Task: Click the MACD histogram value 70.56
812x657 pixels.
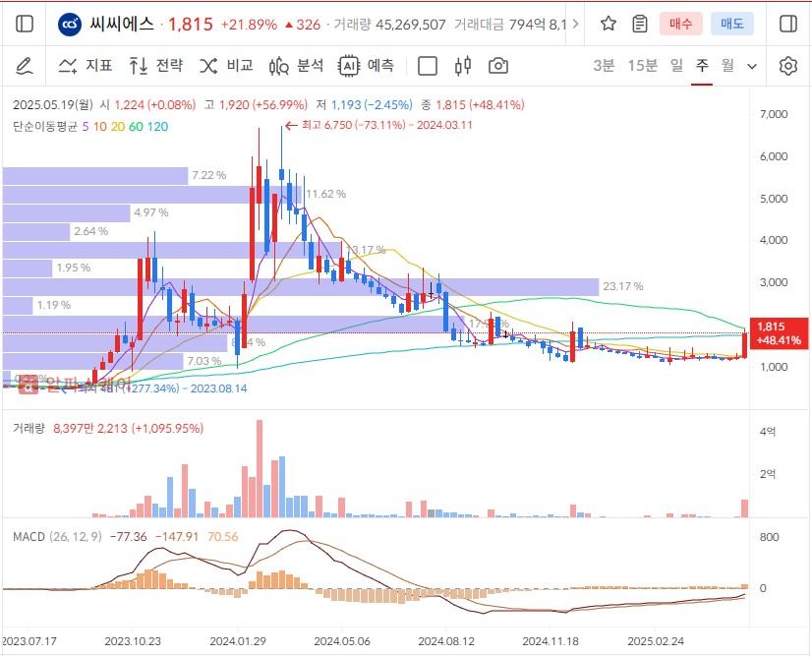Action: pos(223,537)
